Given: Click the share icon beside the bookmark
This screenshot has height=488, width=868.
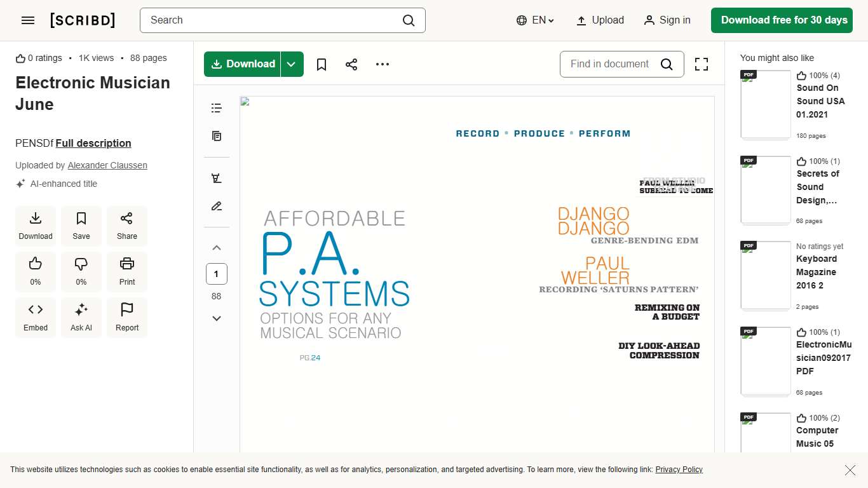Looking at the screenshot, I should (351, 64).
